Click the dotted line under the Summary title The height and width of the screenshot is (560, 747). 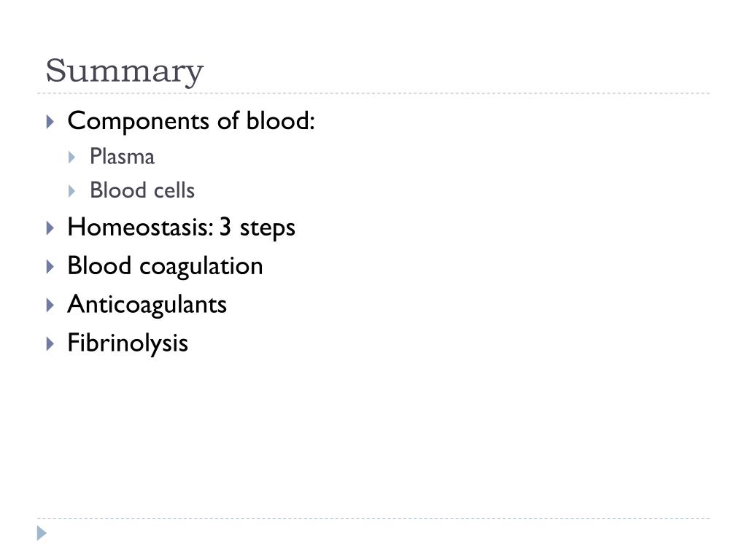(x=373, y=93)
